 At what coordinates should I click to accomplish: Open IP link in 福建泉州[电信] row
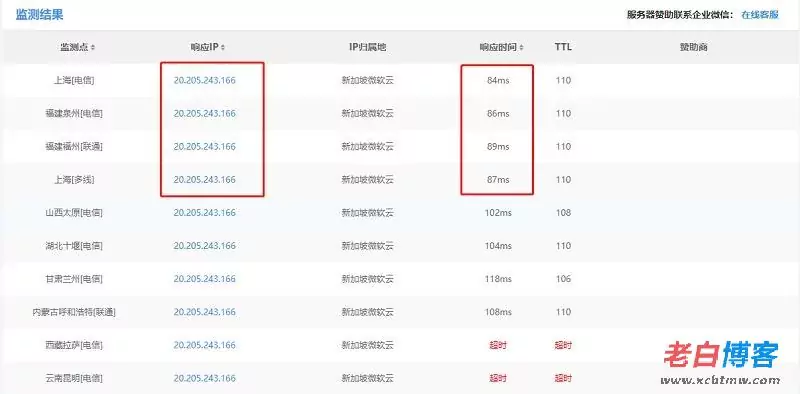[x=205, y=113]
